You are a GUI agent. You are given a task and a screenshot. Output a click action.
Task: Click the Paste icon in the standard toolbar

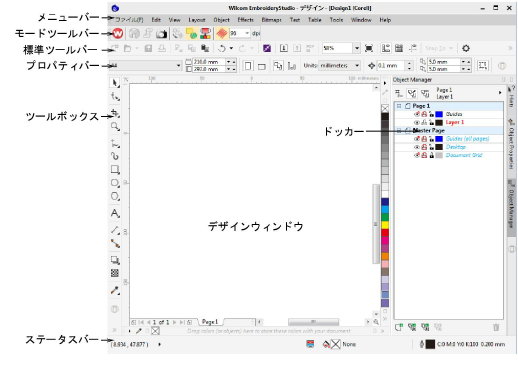tap(205, 49)
